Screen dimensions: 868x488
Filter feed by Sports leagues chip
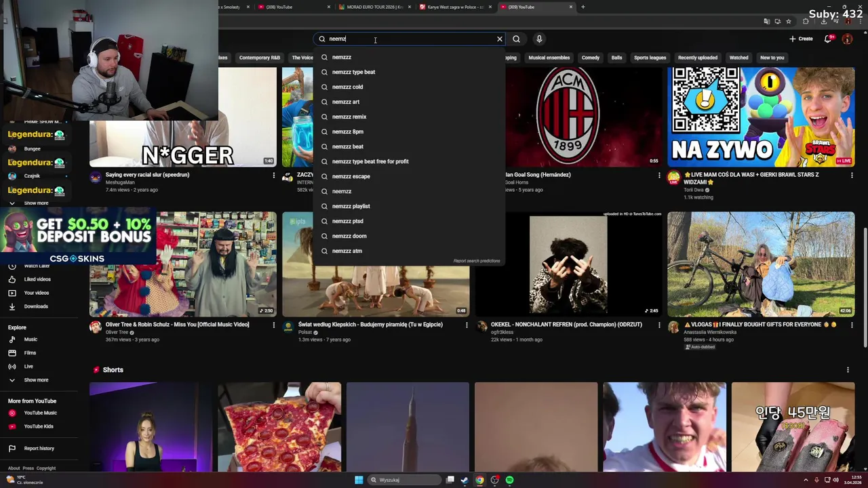[x=650, y=58]
